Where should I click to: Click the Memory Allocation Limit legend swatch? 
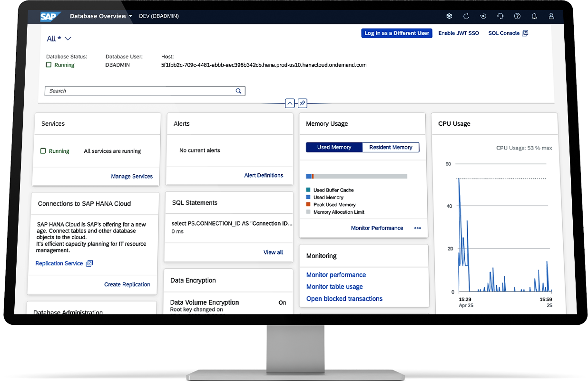(308, 212)
